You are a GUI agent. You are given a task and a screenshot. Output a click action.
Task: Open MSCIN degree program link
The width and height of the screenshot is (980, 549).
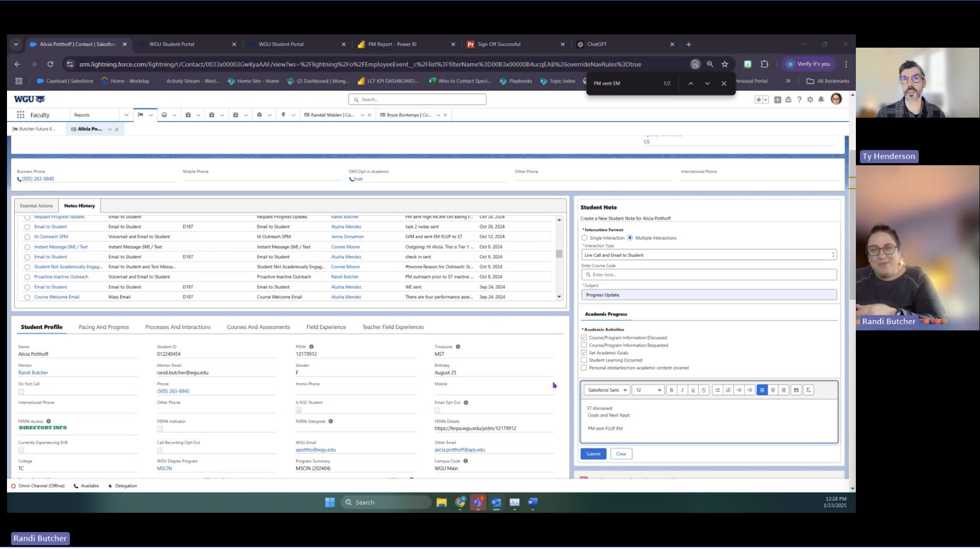164,469
